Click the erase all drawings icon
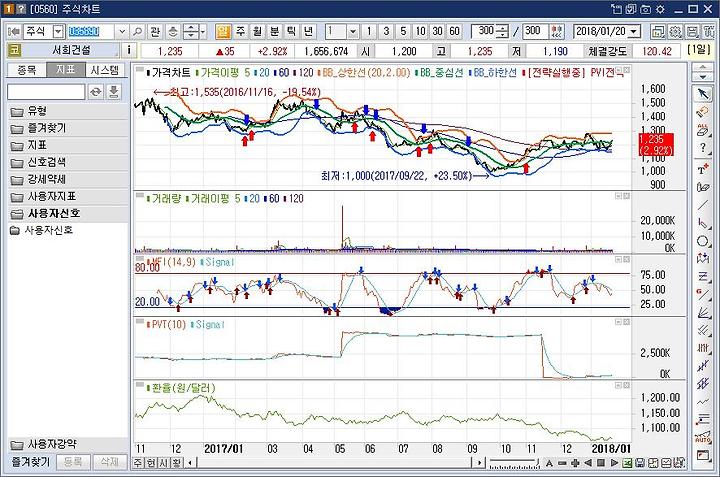Image resolution: width=720 pixels, height=477 pixels. pyautogui.click(x=703, y=130)
